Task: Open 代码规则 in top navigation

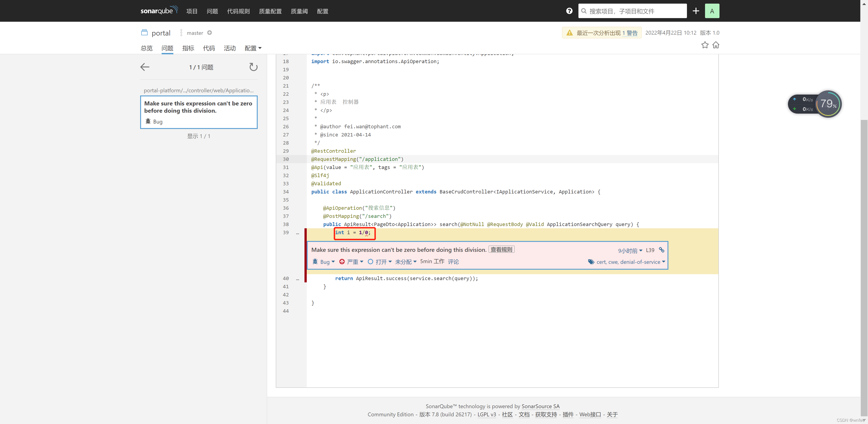Action: tap(238, 11)
